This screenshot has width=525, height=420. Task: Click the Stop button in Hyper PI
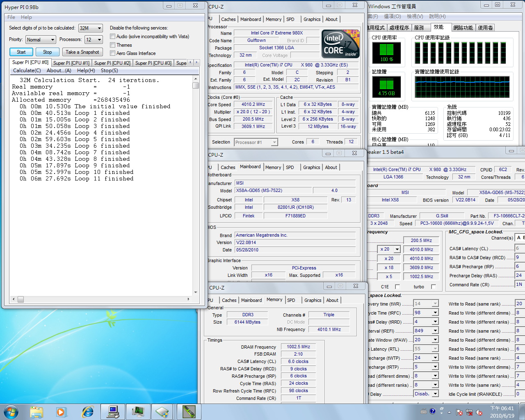coord(48,52)
